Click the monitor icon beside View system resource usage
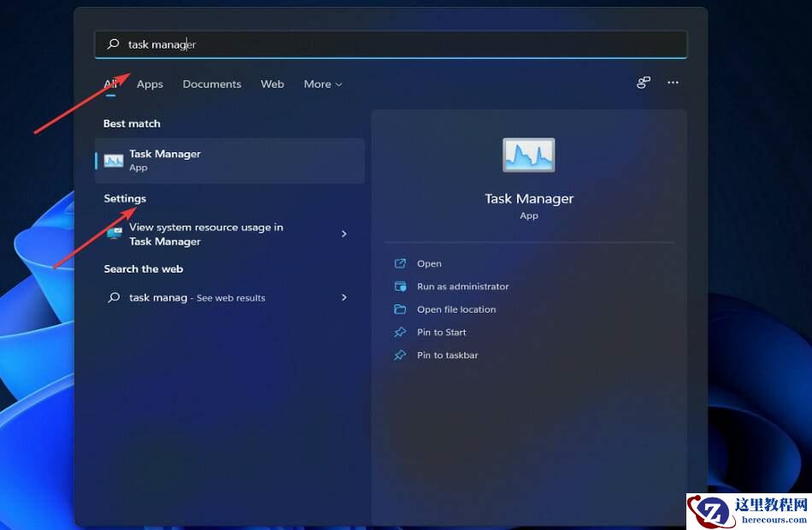 coord(115,233)
